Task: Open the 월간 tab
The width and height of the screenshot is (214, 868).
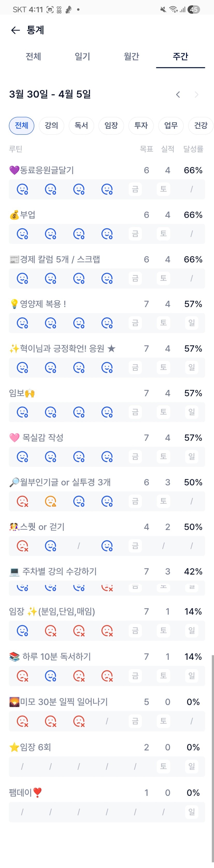Action: [131, 57]
